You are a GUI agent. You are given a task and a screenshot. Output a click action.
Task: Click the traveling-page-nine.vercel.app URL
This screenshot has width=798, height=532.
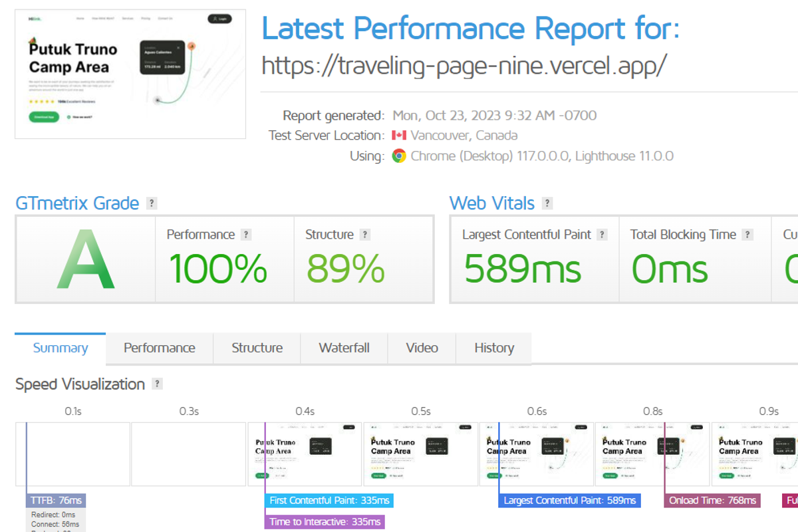[x=464, y=65]
